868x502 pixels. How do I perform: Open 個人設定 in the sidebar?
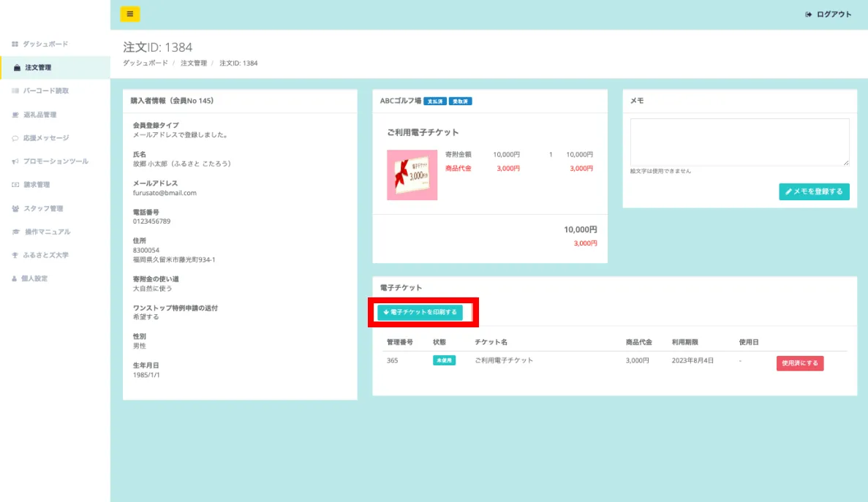tap(34, 278)
